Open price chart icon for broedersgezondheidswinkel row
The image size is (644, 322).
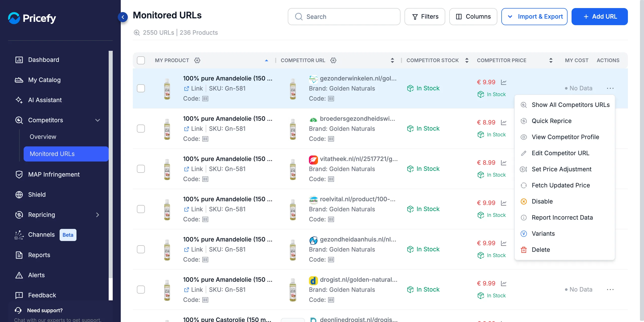(x=504, y=123)
